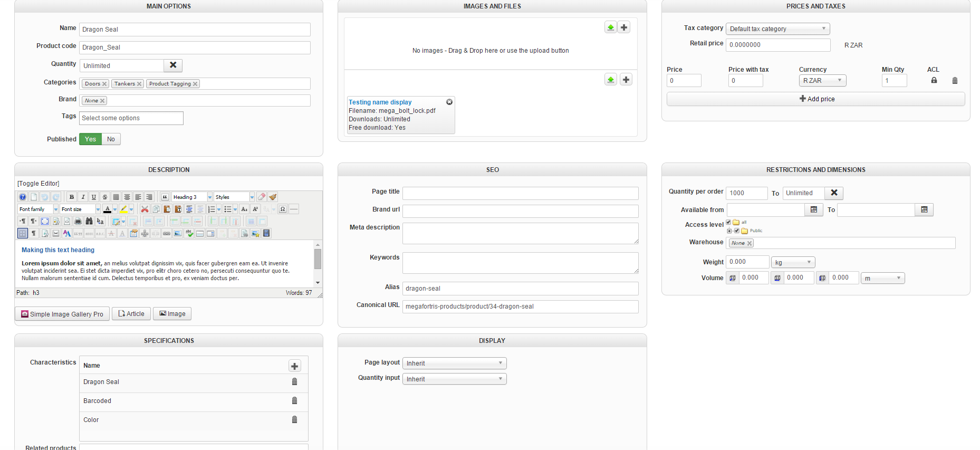Upload an image using the green arrow icon
This screenshot has width=980, height=450.
[611, 27]
